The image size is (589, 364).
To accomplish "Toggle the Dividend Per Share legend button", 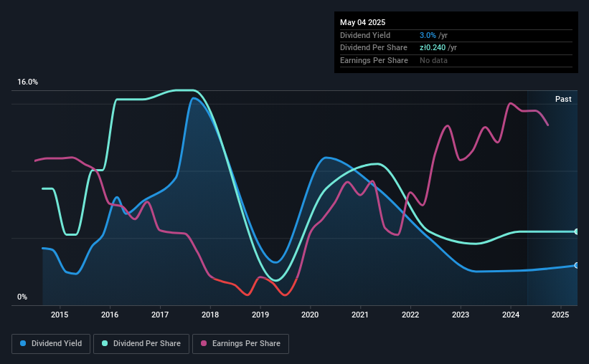I will click(141, 344).
